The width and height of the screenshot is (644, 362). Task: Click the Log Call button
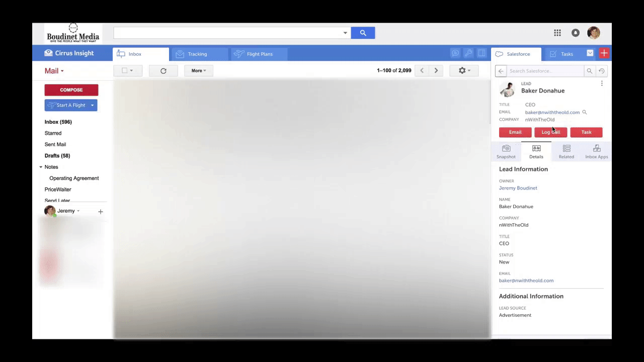(551, 132)
